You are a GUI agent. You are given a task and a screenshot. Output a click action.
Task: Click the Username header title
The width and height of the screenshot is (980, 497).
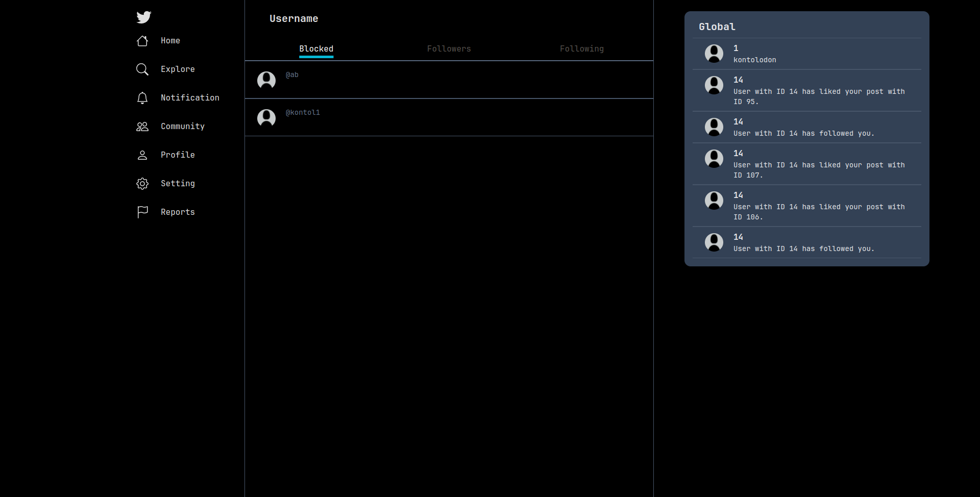294,19
